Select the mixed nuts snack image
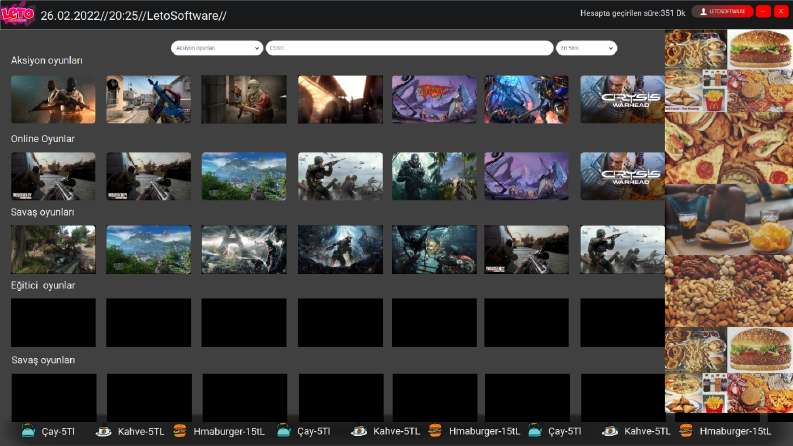The image size is (793, 446). point(729,291)
